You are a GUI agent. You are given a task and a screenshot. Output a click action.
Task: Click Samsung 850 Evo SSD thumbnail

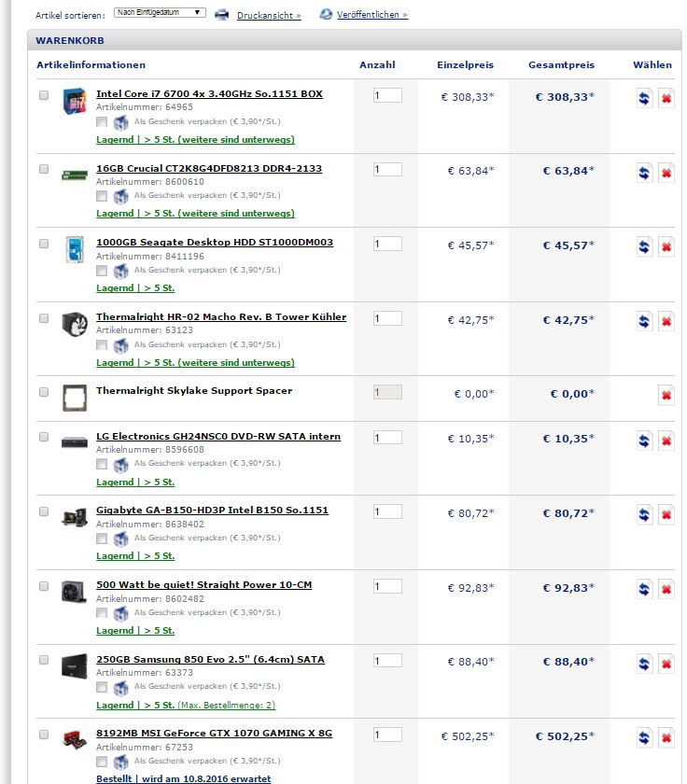tap(75, 666)
